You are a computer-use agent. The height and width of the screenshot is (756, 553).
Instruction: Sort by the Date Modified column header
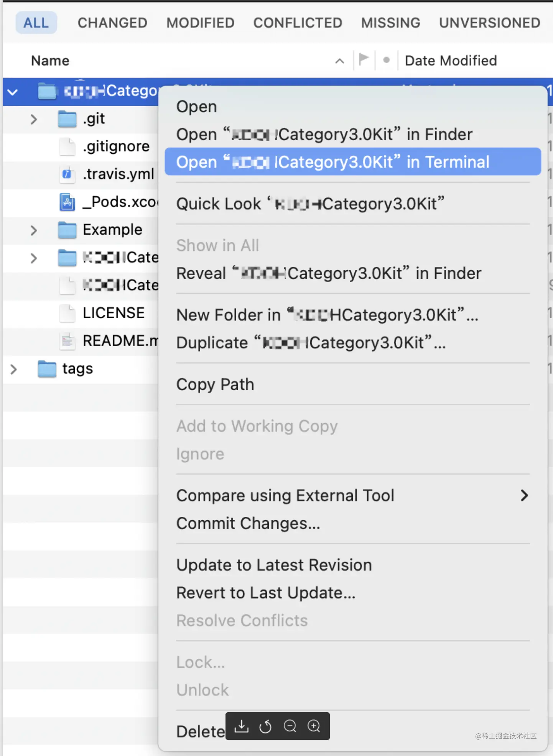click(x=451, y=61)
